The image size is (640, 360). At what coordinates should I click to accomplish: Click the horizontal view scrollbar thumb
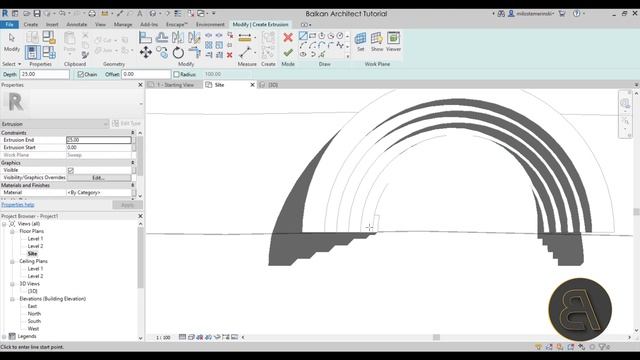pos(436,337)
